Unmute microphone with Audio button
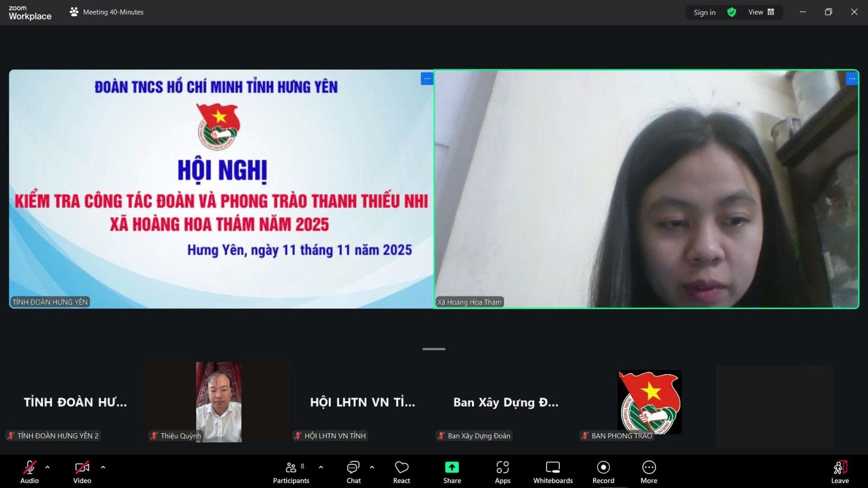This screenshot has height=488, width=868. pyautogui.click(x=29, y=472)
